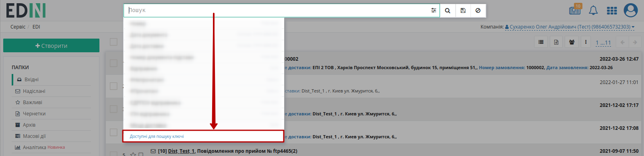Click the chart icon beside Аналітика

[x=18, y=148]
